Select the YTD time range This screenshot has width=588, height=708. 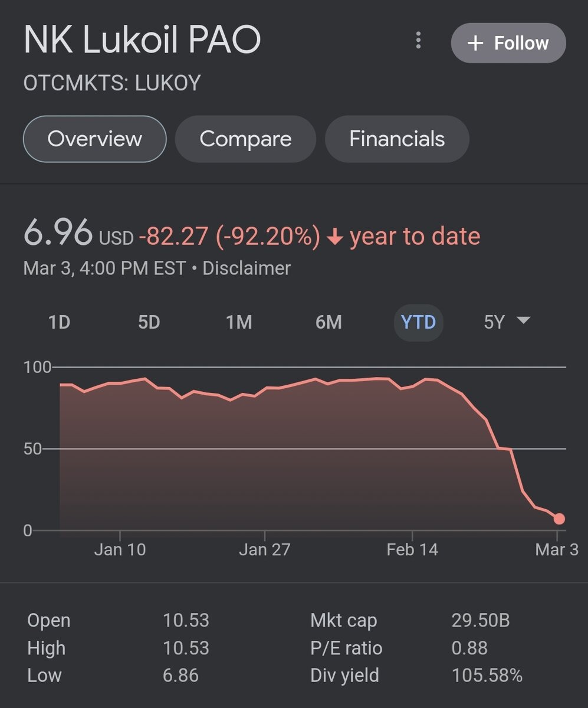(x=418, y=322)
